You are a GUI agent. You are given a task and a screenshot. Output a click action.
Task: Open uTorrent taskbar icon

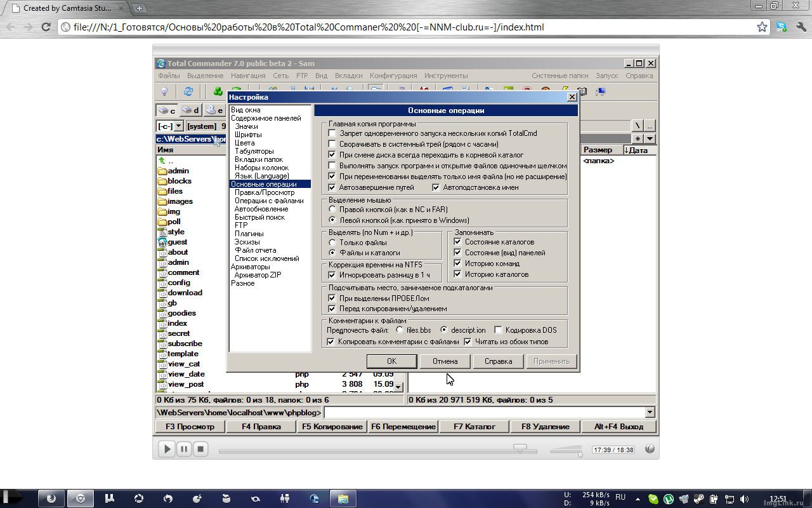(109, 498)
